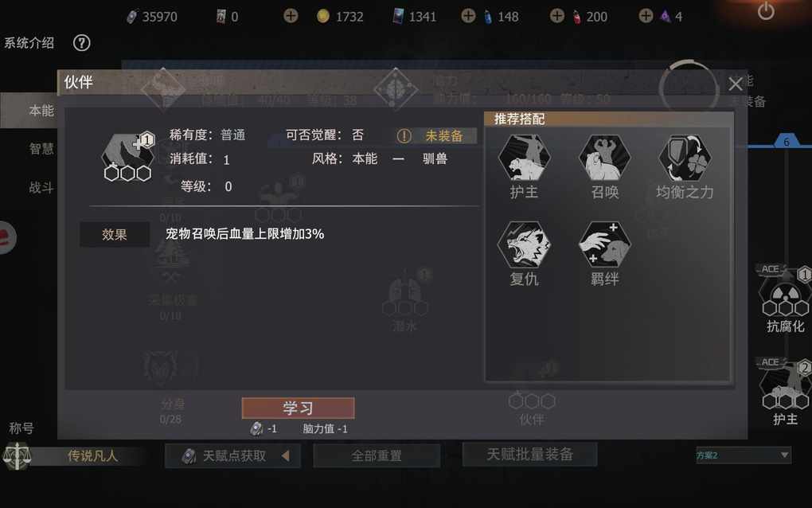Image resolution: width=812 pixels, height=508 pixels.
Task: Click the 伙伴 companion talent icon
Action: coord(127,156)
